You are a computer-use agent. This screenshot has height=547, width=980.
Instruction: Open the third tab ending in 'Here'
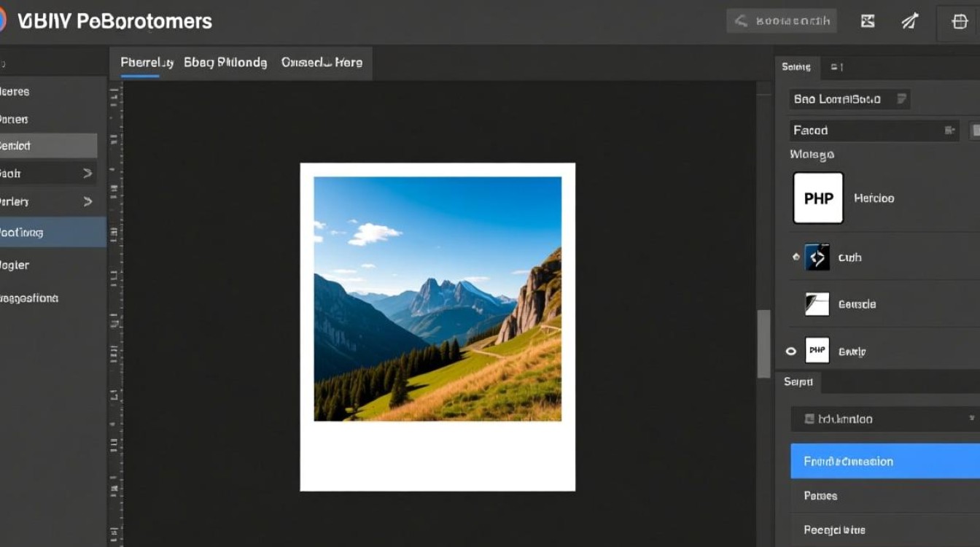point(322,63)
